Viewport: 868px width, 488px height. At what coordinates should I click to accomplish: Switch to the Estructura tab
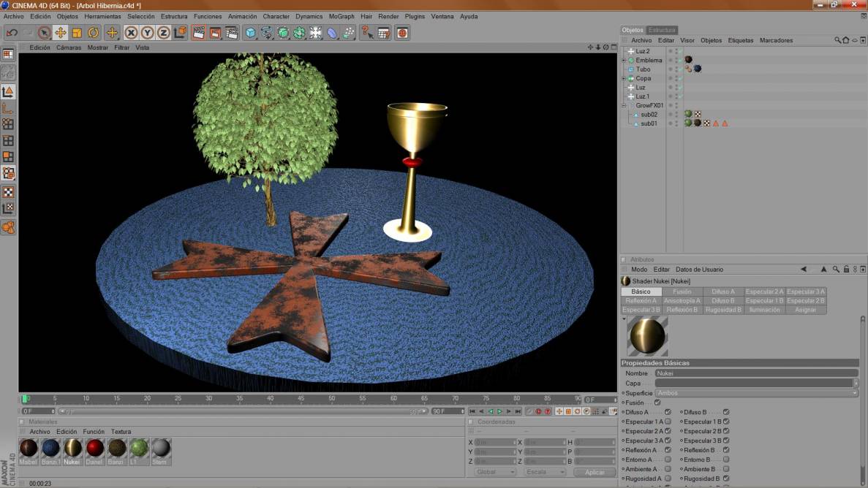(662, 30)
